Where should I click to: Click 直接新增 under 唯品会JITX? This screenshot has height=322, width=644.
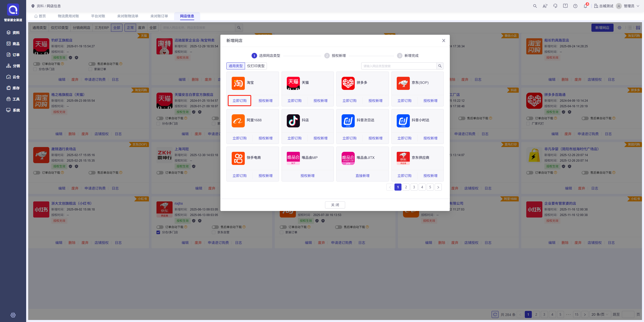click(363, 176)
